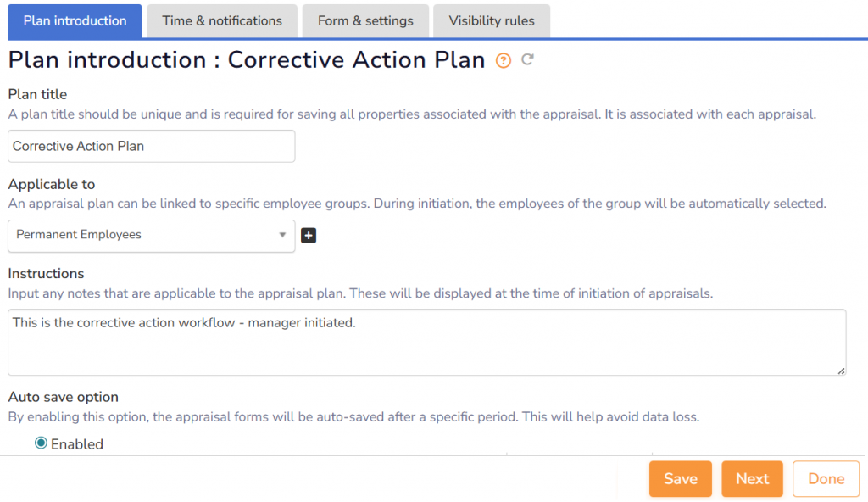Viewport: 868px width, 502px height.
Task: Click the Instructions textarea resize handle
Action: point(841,370)
